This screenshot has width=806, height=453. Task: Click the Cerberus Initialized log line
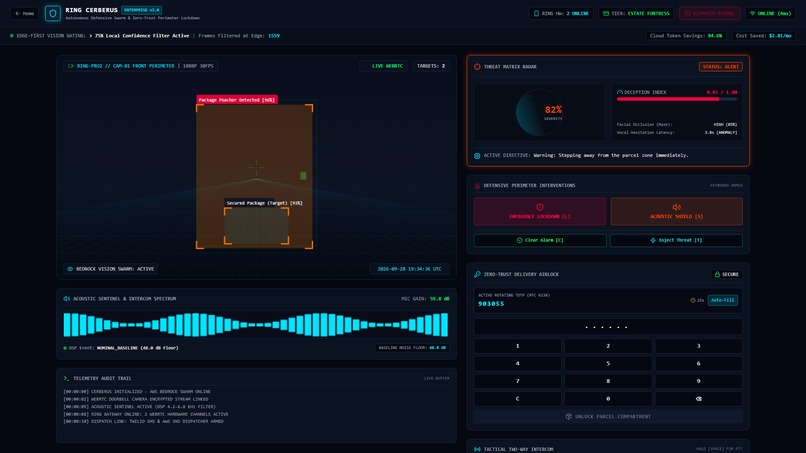pos(137,392)
